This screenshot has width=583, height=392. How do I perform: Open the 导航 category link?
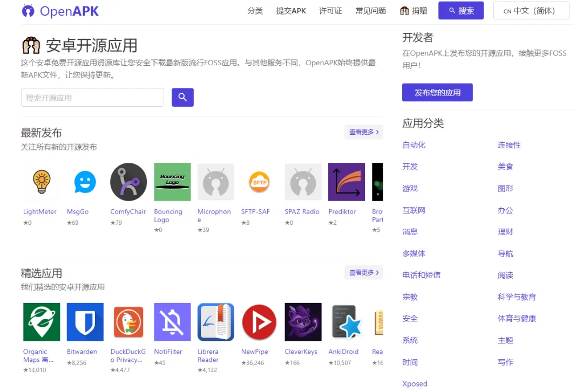click(505, 254)
